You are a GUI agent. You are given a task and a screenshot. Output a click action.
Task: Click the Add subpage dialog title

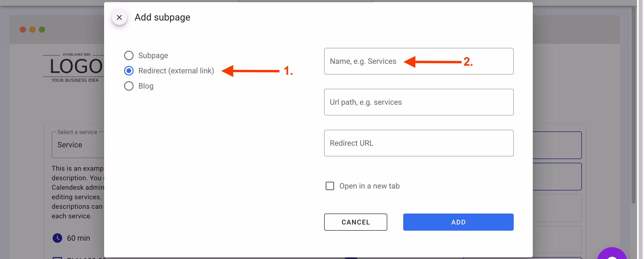coord(162,18)
